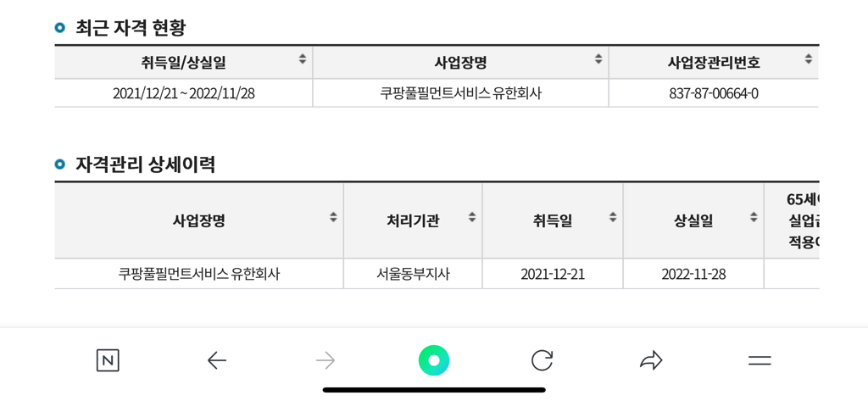Tap the 2021-12-21 acquisition date cell
Image resolution: width=868 pixels, height=401 pixels.
coord(553,274)
